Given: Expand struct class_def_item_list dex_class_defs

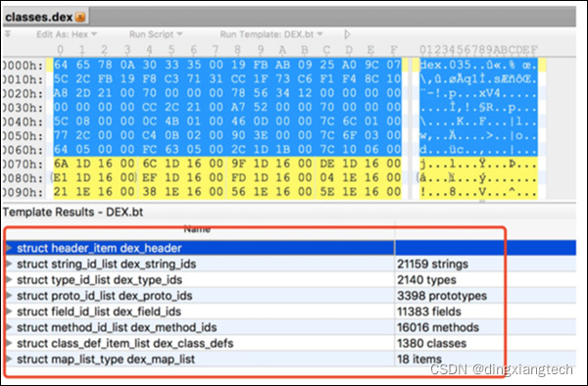Looking at the screenshot, I should (x=9, y=343).
